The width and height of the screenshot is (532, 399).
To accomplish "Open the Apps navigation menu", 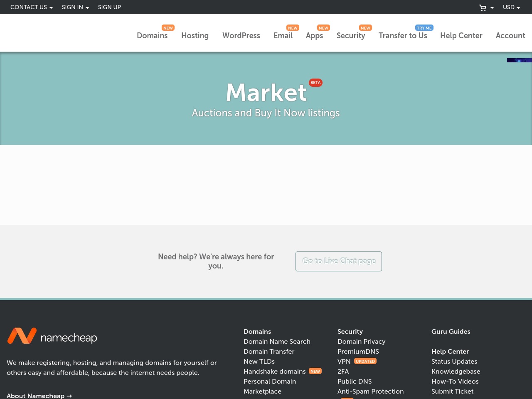I will coord(314,36).
